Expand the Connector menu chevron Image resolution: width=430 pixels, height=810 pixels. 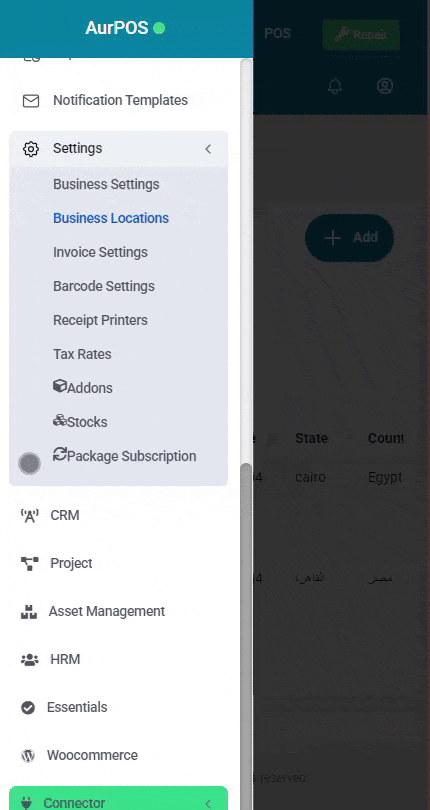pyautogui.click(x=208, y=803)
